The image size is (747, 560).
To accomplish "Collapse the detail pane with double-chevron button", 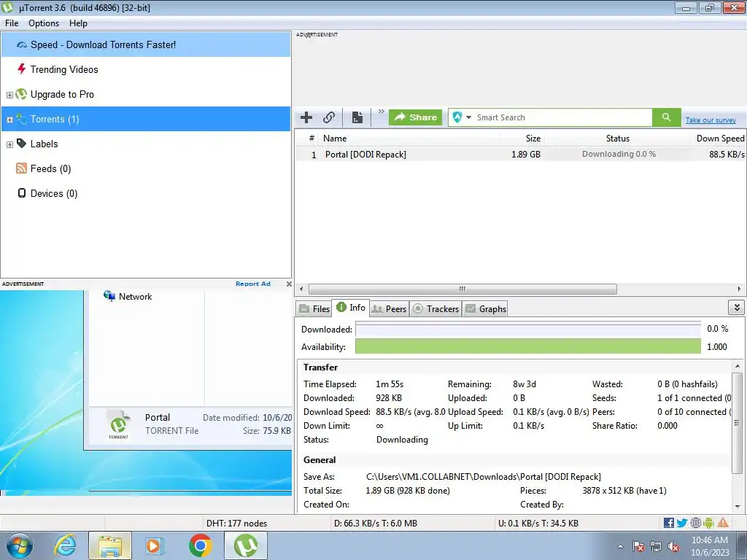I will 737,308.
